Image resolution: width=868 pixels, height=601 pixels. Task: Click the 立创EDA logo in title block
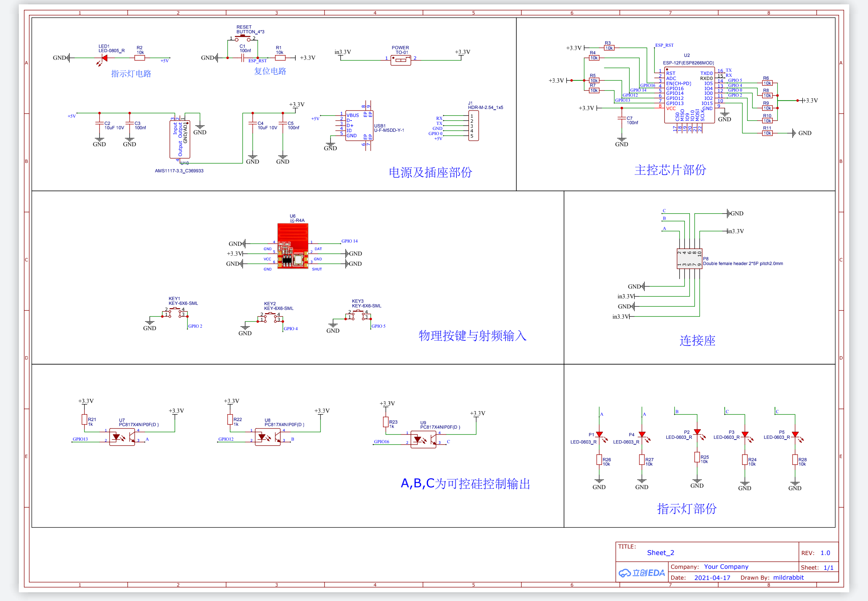point(641,573)
